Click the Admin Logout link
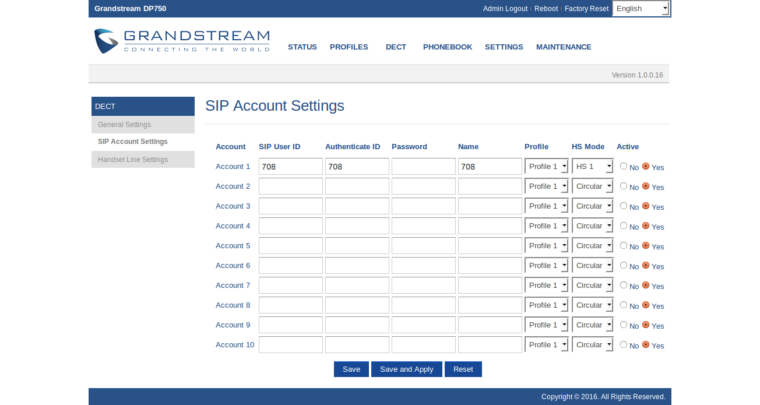The width and height of the screenshot is (760, 405). coord(505,8)
